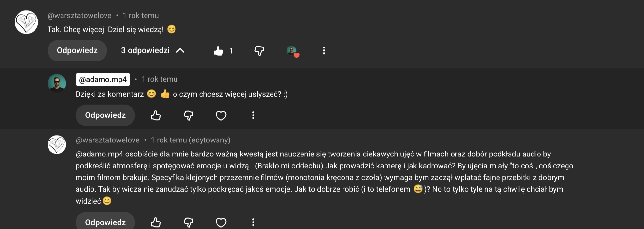Heart the @adamo.mp4 reply
This screenshot has width=644, height=229.
pyautogui.click(x=221, y=115)
